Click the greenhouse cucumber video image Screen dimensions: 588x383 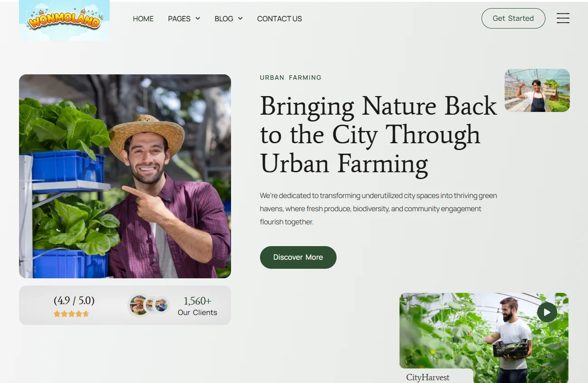pyautogui.click(x=484, y=338)
